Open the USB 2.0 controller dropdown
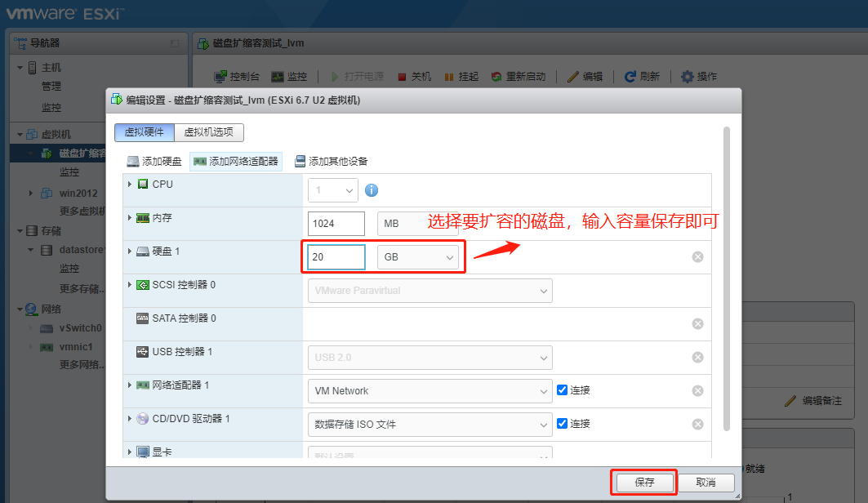This screenshot has width=868, height=503. 430,358
